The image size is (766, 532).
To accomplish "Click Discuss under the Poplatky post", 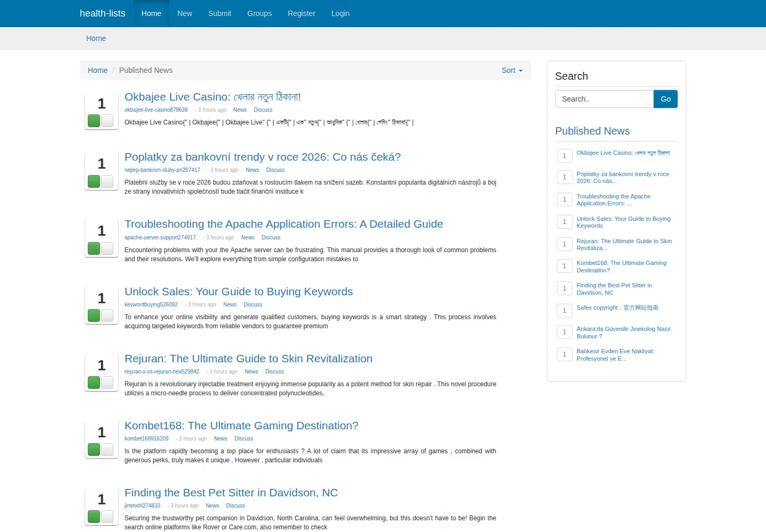I will point(275,170).
